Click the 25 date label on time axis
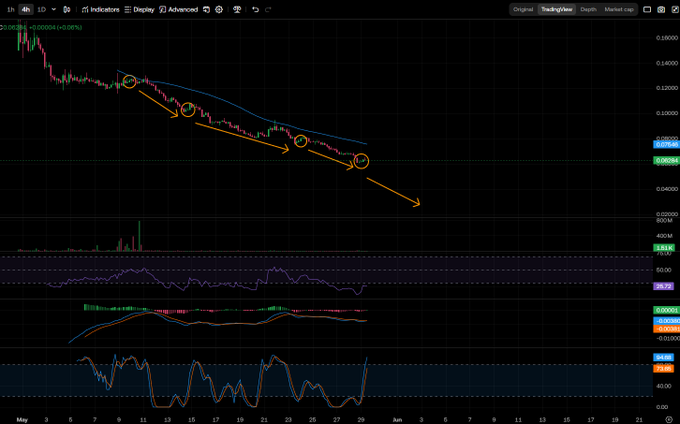This screenshot has width=680, height=424. coord(312,420)
